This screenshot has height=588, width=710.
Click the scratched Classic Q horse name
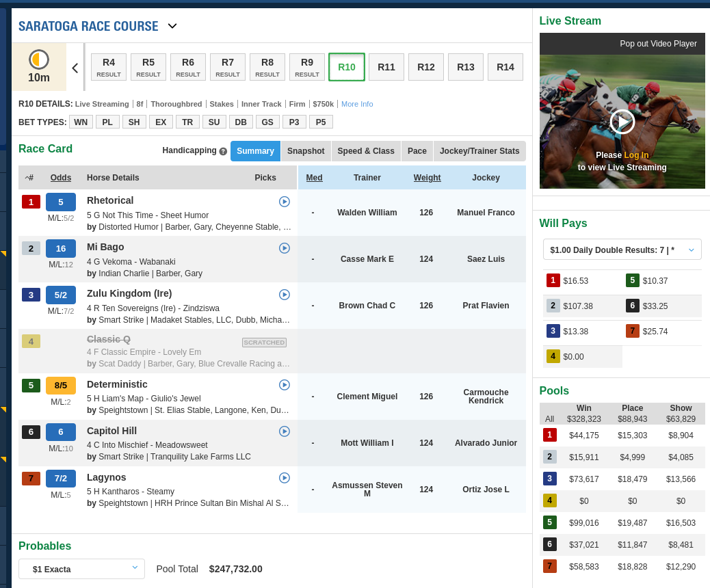[x=109, y=340]
